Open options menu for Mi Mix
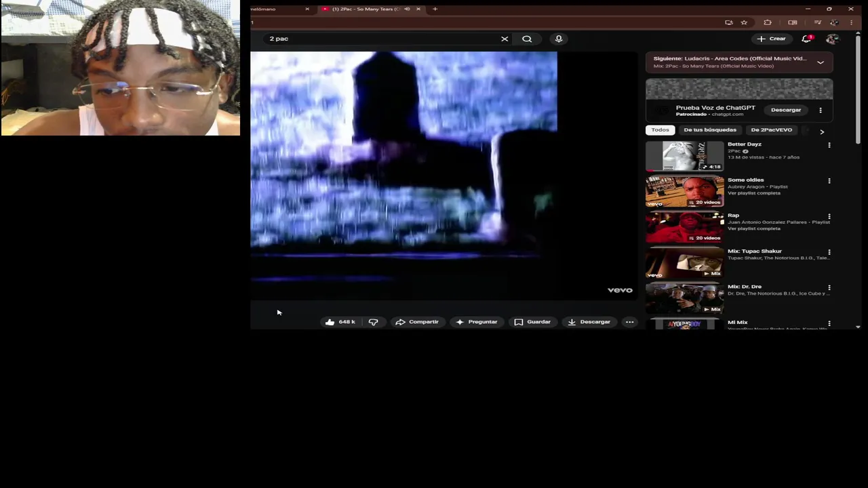The height and width of the screenshot is (488, 868). tap(829, 323)
